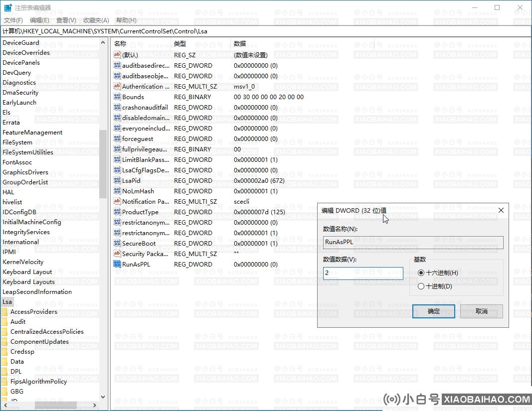Click the icon beside the NoLmHash value
The width and height of the screenshot is (532, 411).
[x=117, y=191]
